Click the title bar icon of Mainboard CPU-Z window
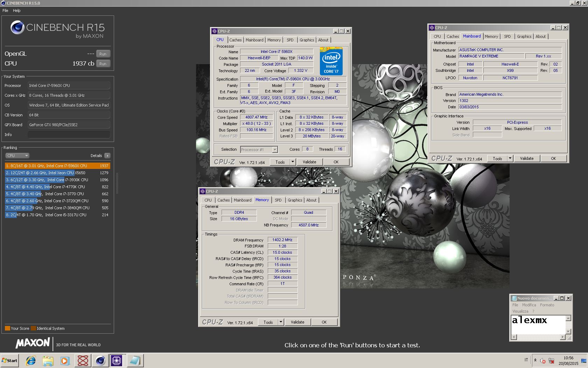 [x=432, y=28]
